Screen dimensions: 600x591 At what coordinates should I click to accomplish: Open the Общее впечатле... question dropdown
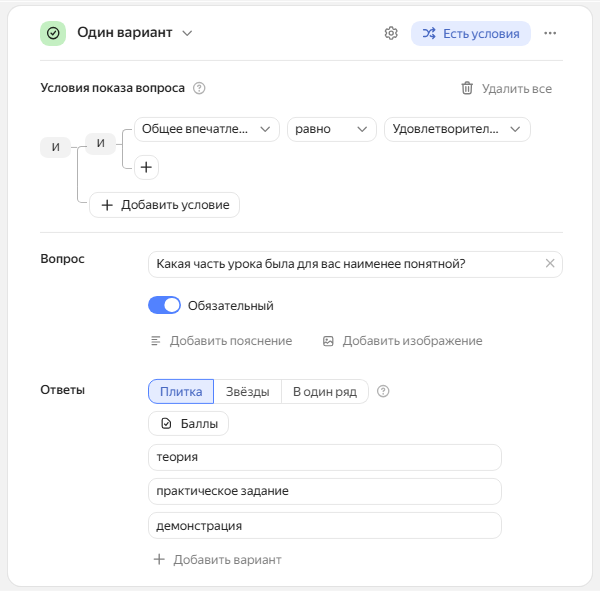207,129
